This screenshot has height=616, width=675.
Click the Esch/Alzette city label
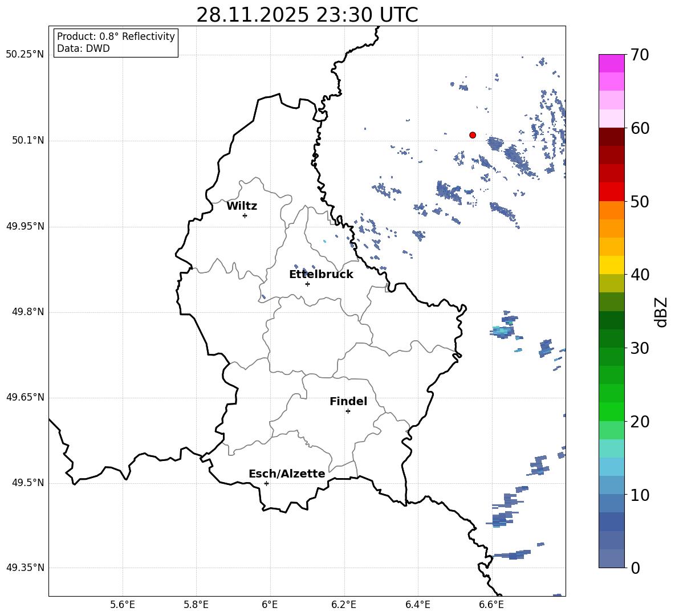pyautogui.click(x=287, y=474)
